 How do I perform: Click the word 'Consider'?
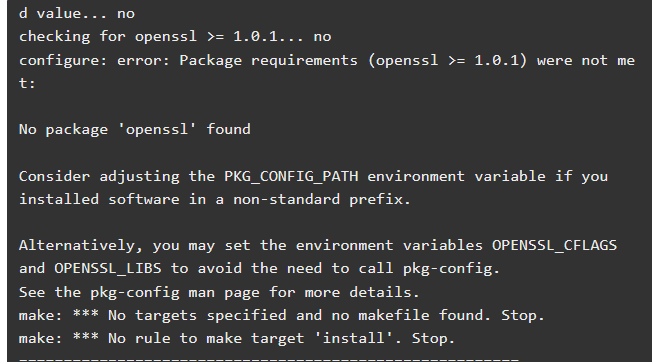(54, 176)
